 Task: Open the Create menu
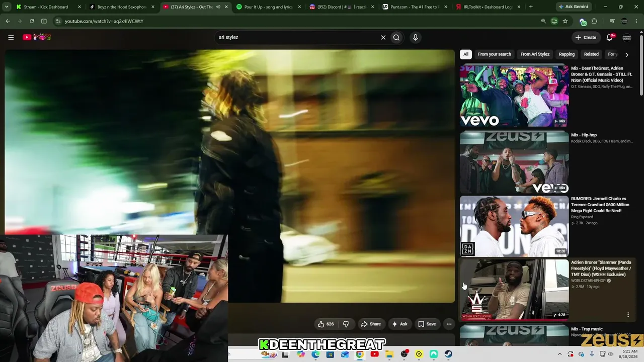(586, 37)
